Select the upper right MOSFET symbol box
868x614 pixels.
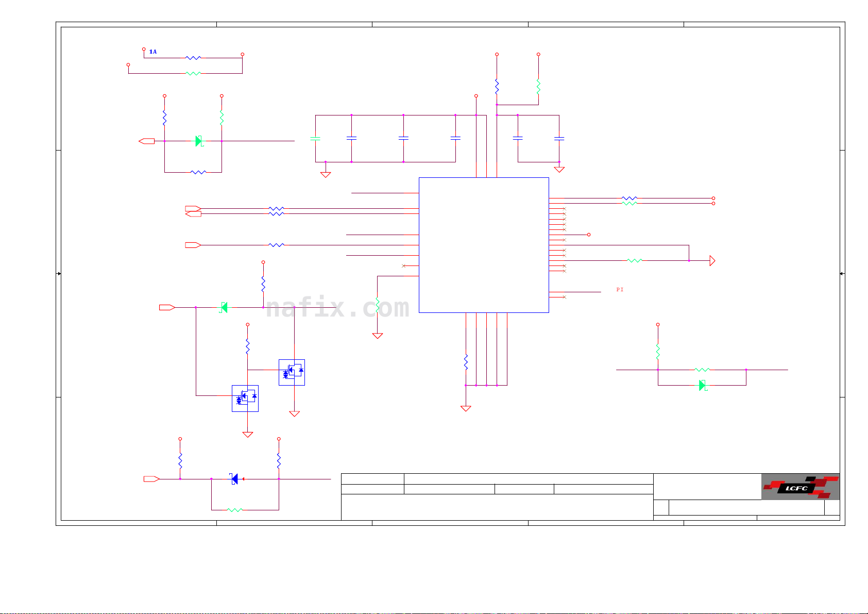point(292,372)
